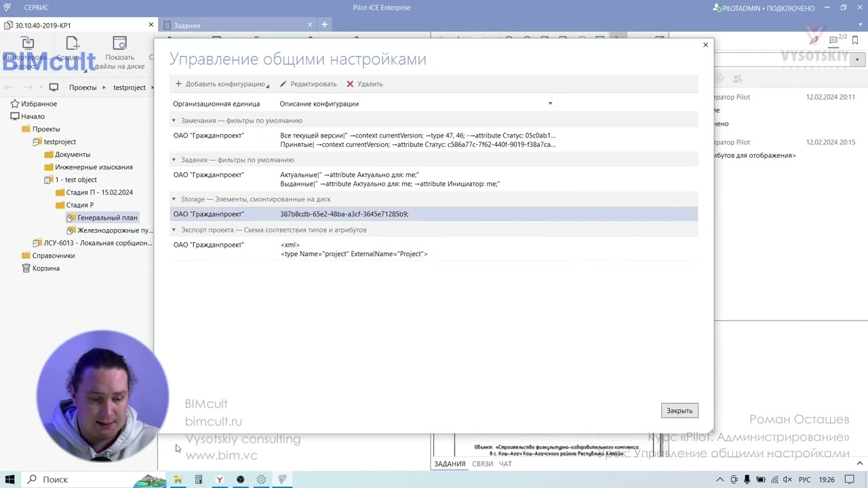
Task: Open the Справочники folder
Action: (54, 256)
